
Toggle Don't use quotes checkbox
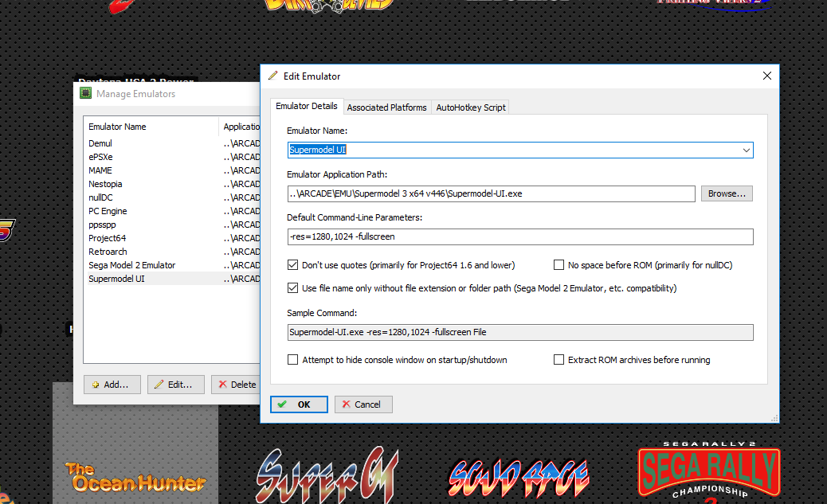292,264
